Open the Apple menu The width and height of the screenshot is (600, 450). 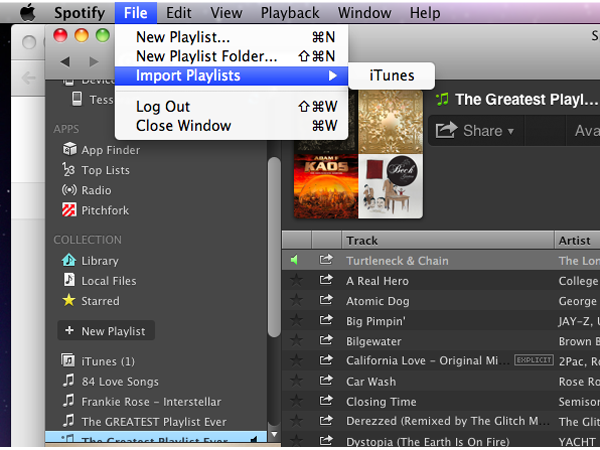pyautogui.click(x=28, y=13)
